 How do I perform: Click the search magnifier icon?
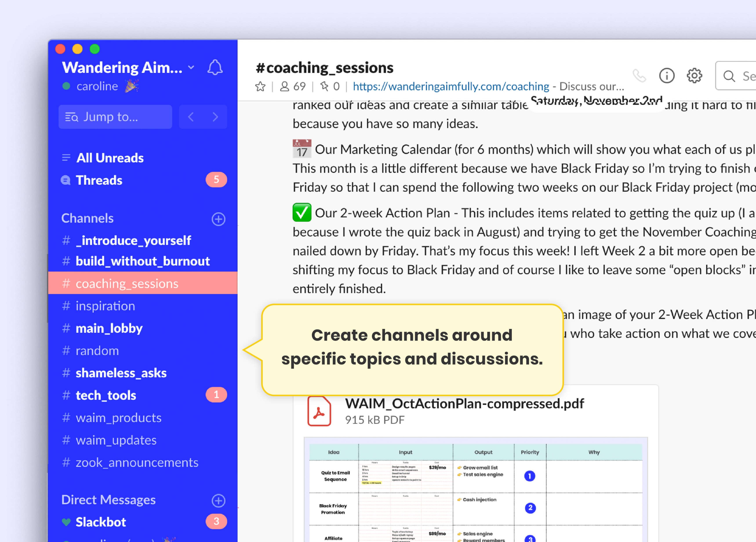(729, 76)
